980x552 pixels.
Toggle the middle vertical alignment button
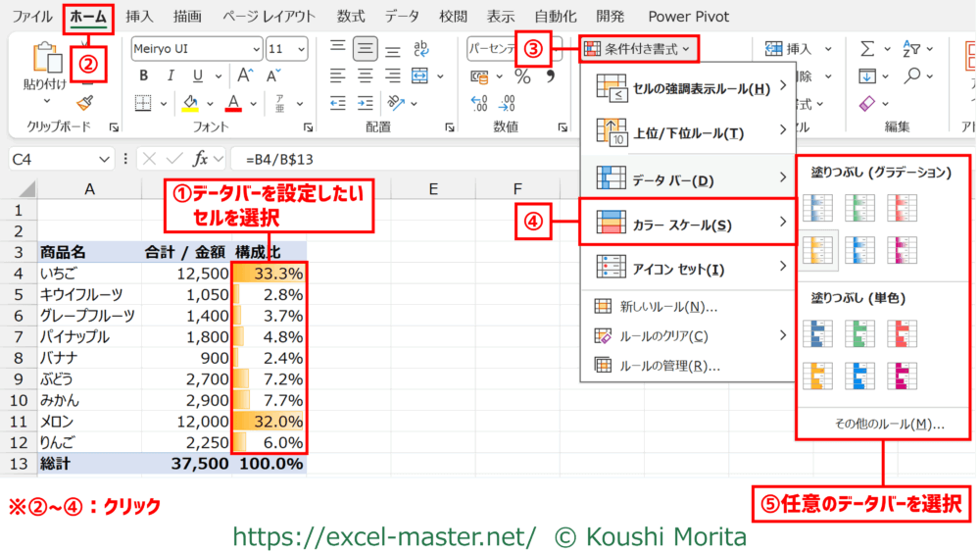tap(367, 48)
